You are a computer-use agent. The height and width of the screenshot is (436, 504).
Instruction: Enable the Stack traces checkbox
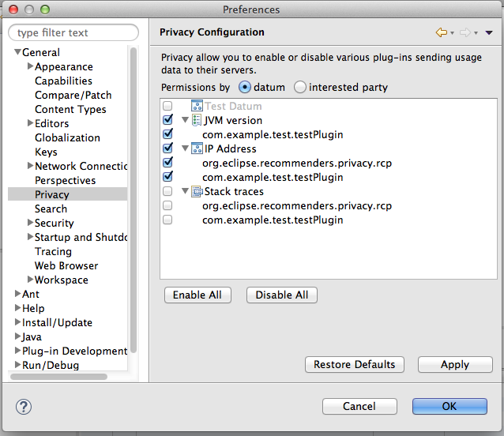click(x=167, y=191)
